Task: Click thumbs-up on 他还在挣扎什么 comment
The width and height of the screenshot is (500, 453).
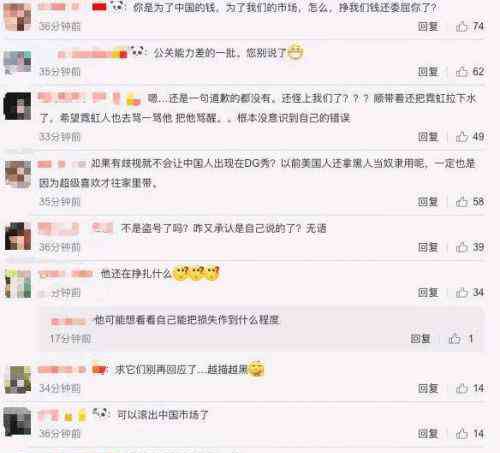Action: click(462, 292)
